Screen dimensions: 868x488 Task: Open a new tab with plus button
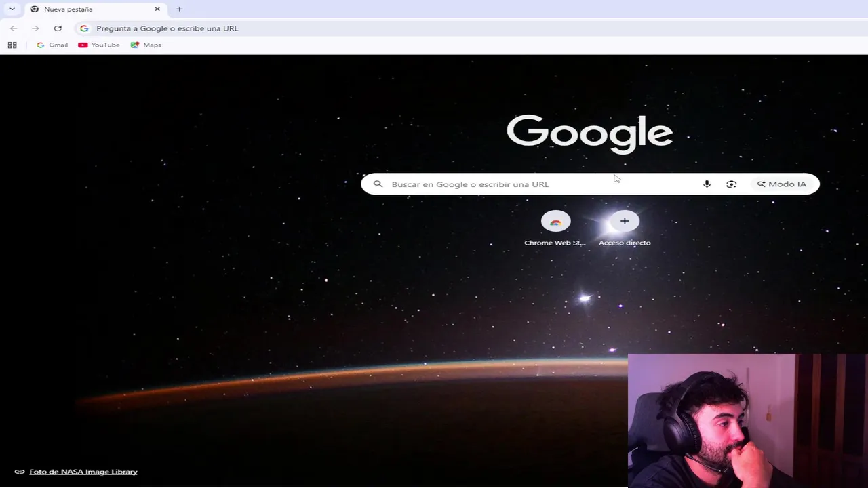(179, 9)
